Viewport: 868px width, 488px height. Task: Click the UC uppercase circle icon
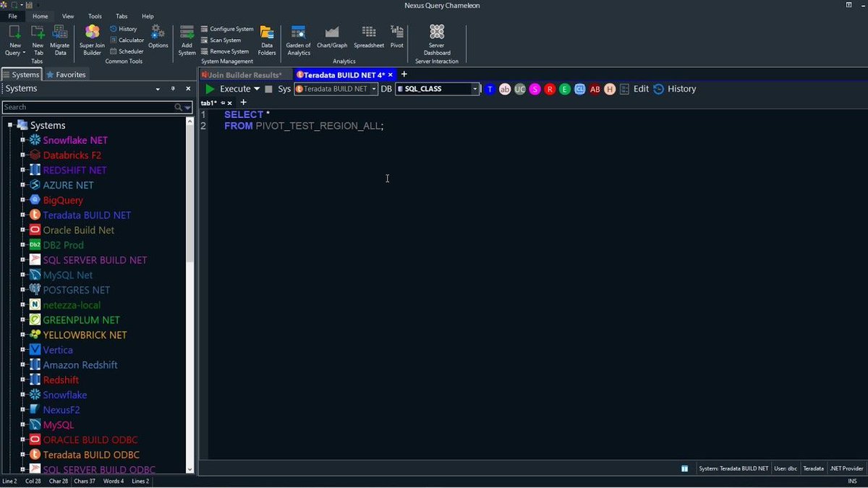(x=520, y=89)
